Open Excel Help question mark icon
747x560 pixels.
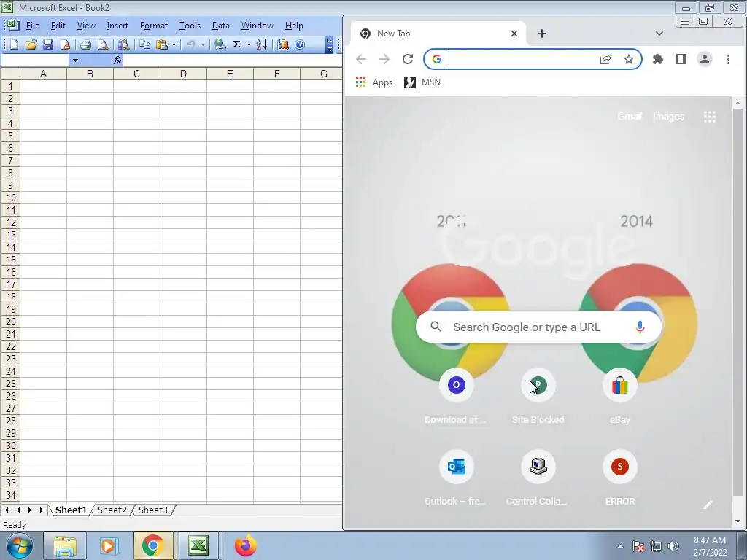(300, 44)
